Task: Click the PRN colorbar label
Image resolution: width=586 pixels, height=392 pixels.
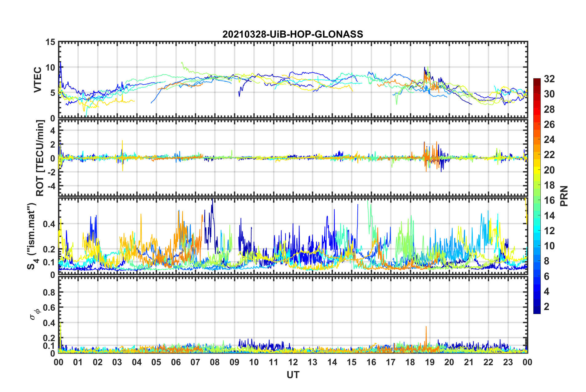Action: (564, 196)
